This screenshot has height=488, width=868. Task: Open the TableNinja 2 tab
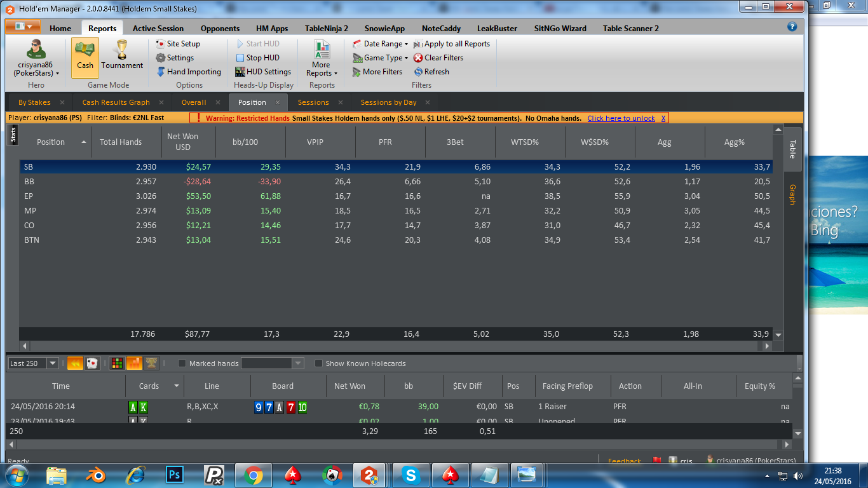(327, 28)
